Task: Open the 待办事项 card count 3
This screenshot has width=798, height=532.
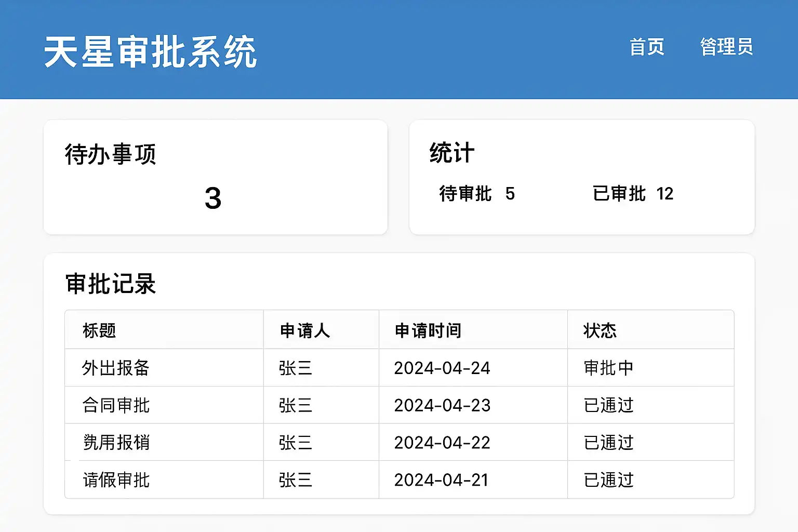Action: (x=213, y=198)
